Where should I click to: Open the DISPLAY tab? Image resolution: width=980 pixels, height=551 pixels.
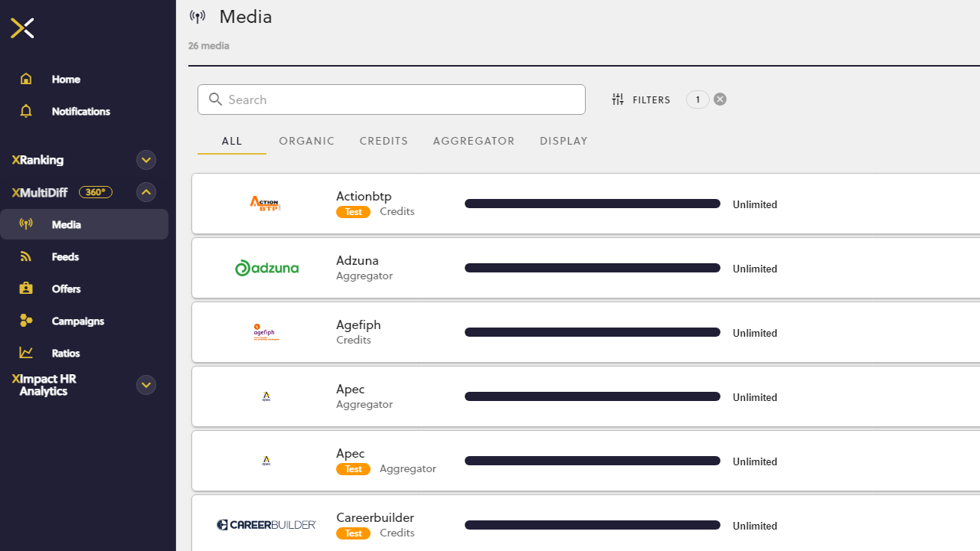pyautogui.click(x=563, y=141)
